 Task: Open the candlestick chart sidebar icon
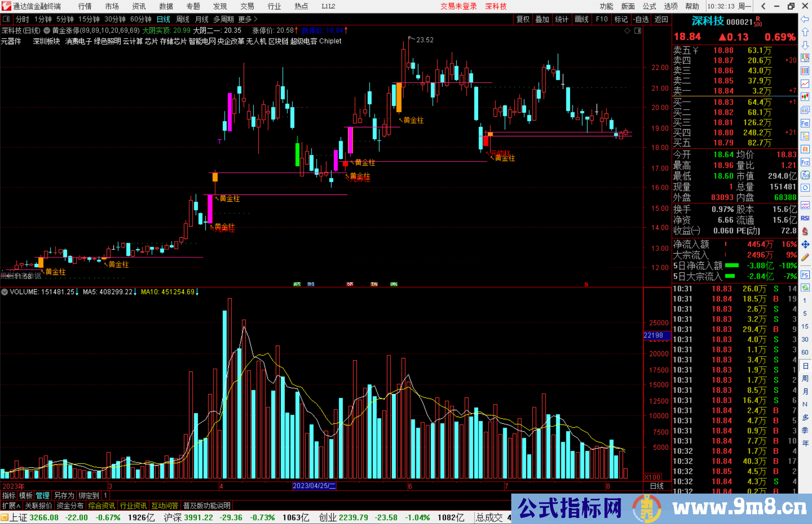(805, 97)
